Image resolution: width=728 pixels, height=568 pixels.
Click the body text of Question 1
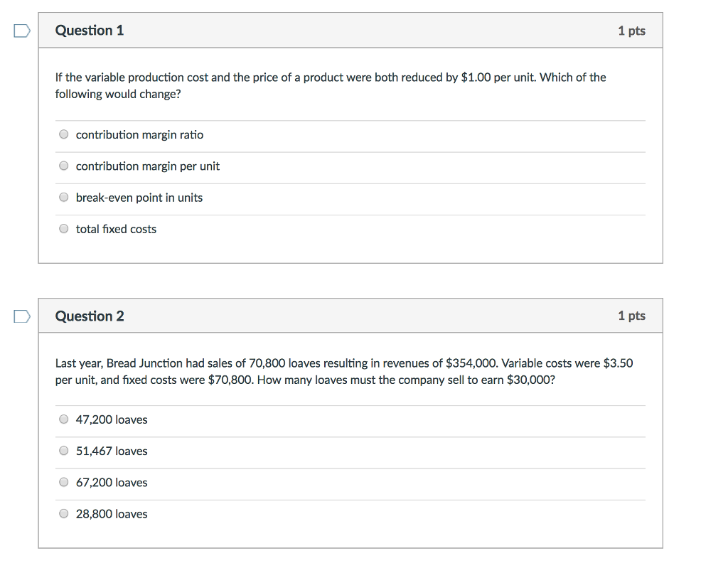click(331, 85)
